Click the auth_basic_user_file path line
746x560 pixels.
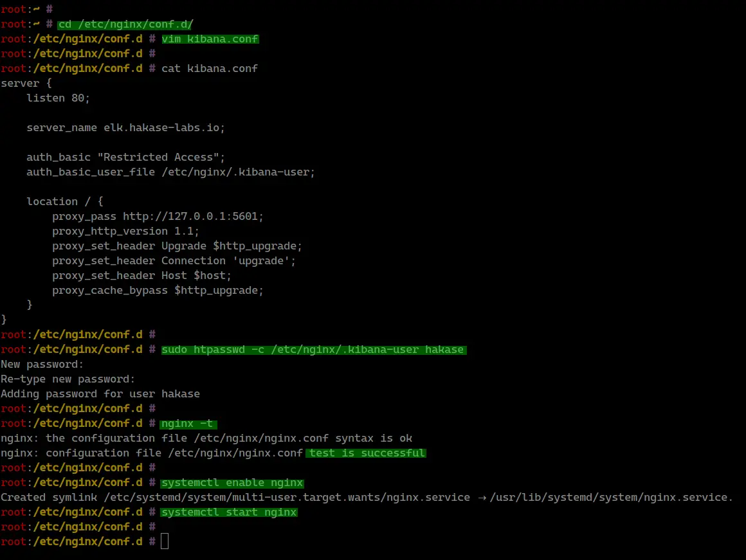(x=171, y=172)
